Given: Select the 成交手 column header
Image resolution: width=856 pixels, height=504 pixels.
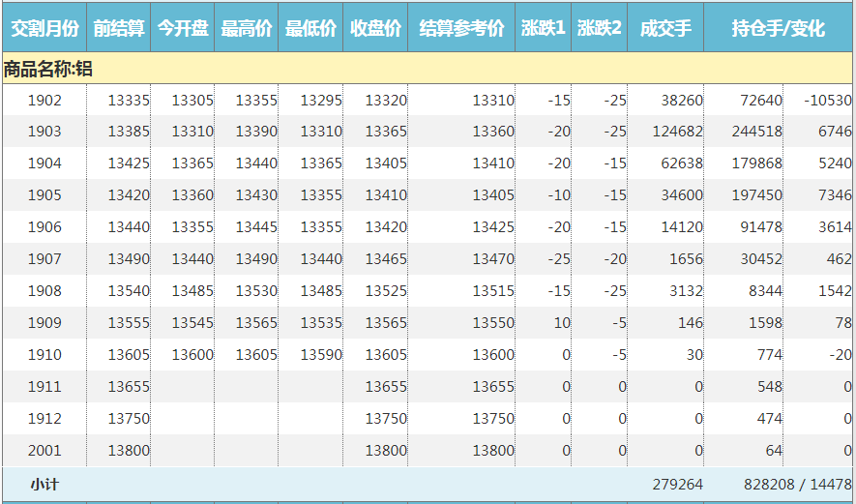Looking at the screenshot, I should point(665,28).
